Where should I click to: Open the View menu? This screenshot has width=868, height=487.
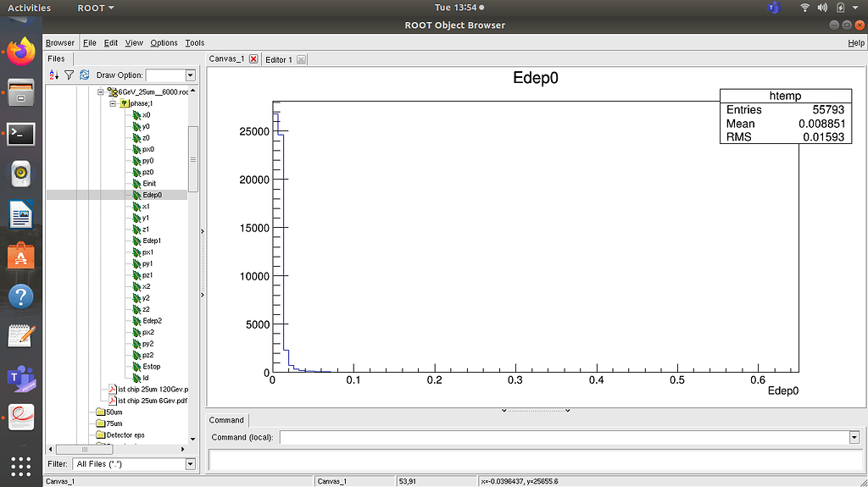pyautogui.click(x=134, y=42)
